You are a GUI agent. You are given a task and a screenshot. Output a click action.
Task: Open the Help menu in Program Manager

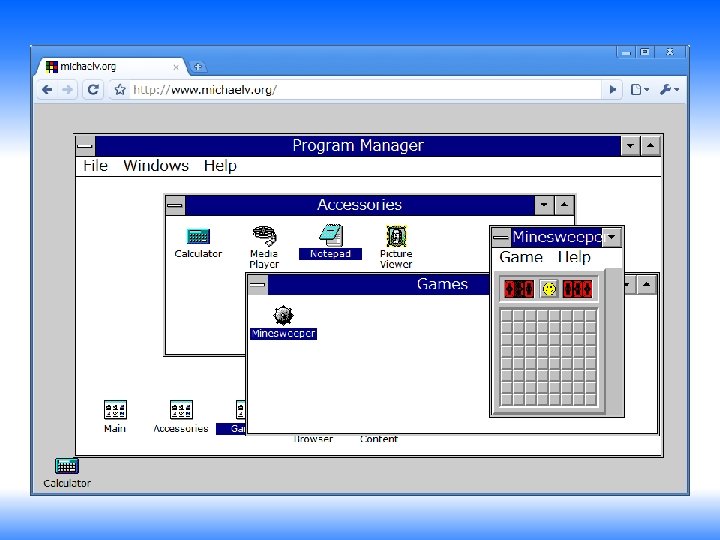220,166
